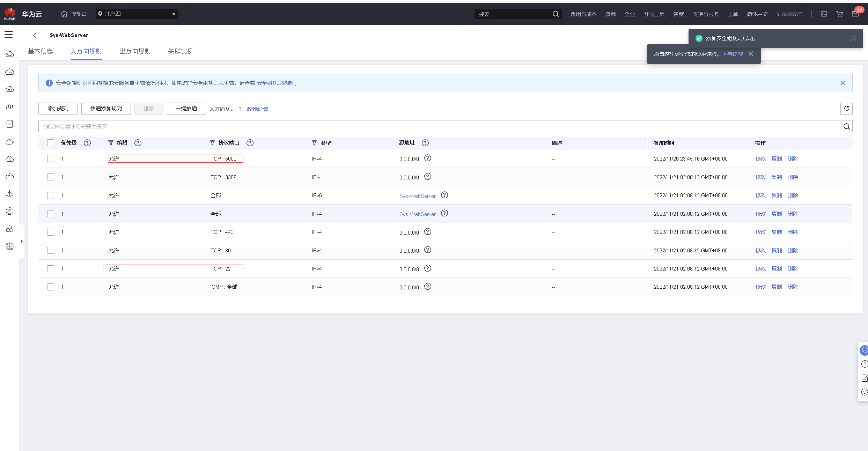This screenshot has height=451, width=868.
Task: Open the shopping cart icon in header
Action: coord(839,14)
